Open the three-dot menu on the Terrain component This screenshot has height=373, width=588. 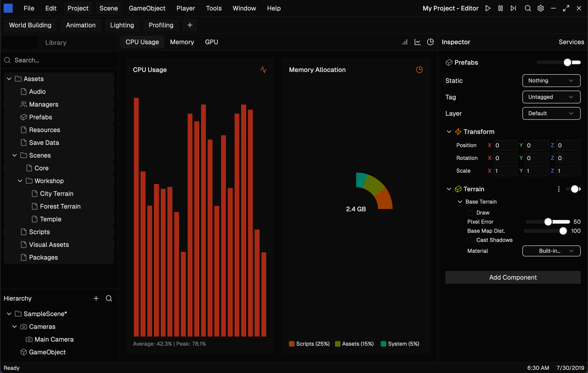[x=559, y=189]
